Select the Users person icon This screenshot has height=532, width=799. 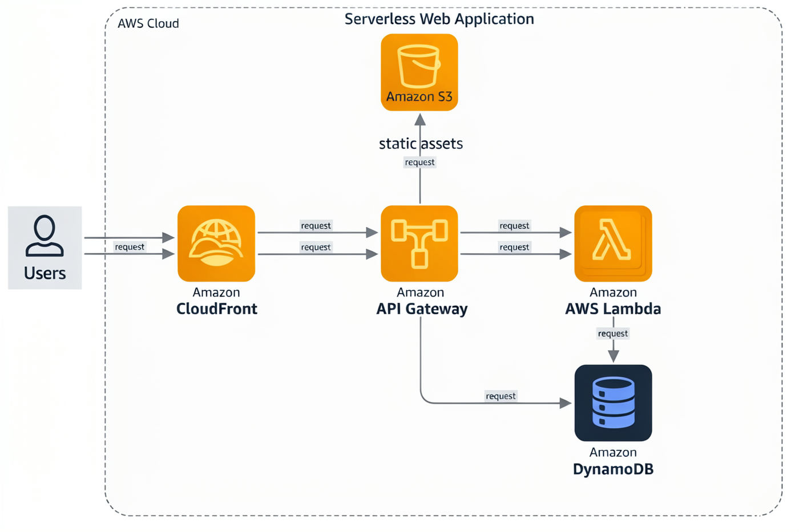[45, 236]
